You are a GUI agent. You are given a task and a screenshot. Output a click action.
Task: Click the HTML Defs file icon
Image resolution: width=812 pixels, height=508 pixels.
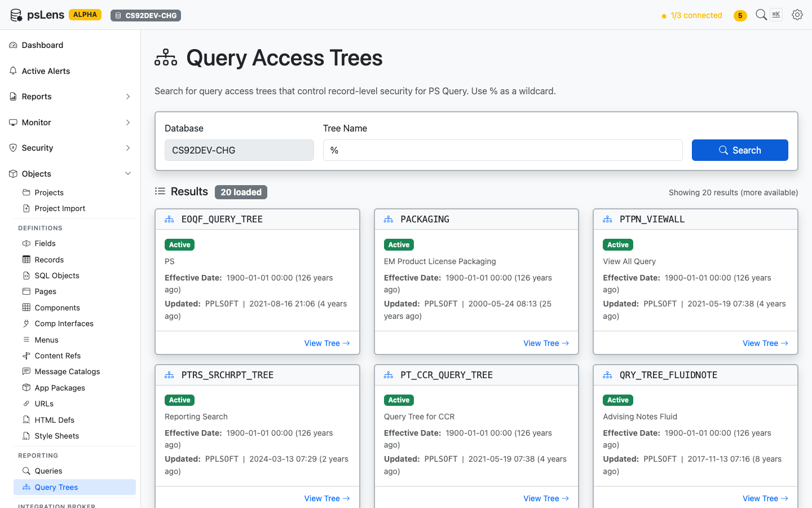[x=27, y=420]
